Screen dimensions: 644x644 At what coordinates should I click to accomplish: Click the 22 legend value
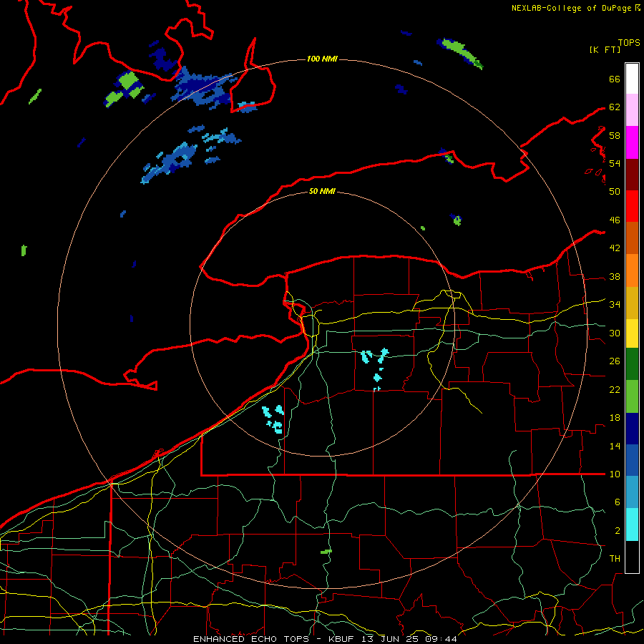pos(615,390)
